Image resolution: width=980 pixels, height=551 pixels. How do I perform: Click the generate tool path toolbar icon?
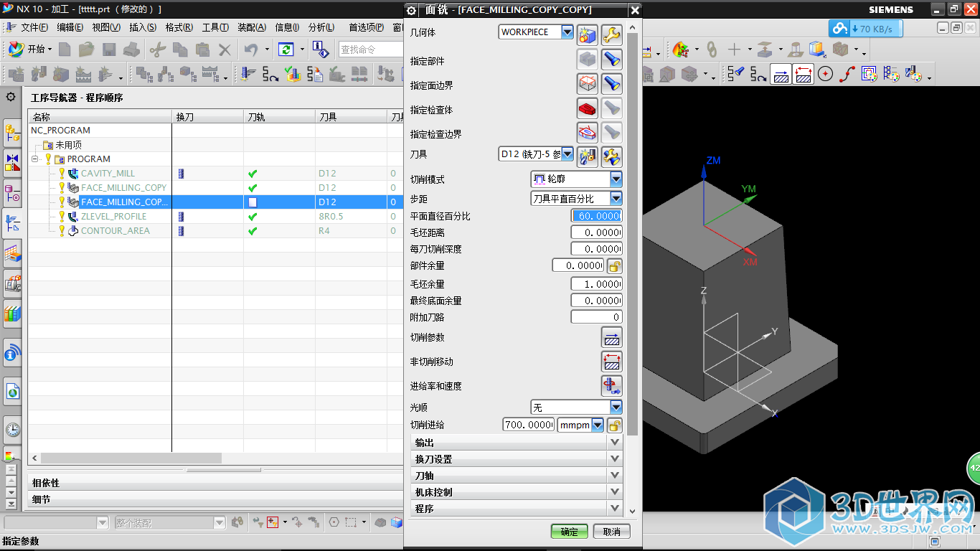[248, 73]
